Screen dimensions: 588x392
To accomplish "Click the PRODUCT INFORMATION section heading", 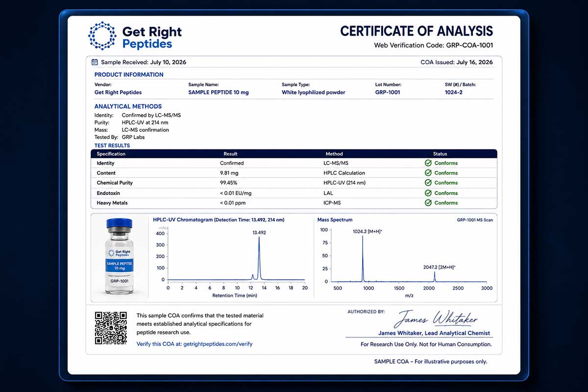I will click(x=129, y=74).
